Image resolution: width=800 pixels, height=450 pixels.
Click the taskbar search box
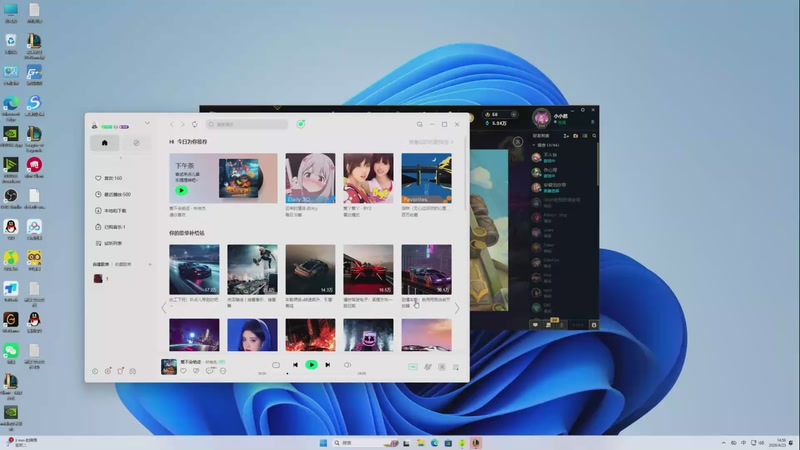pyautogui.click(x=365, y=443)
